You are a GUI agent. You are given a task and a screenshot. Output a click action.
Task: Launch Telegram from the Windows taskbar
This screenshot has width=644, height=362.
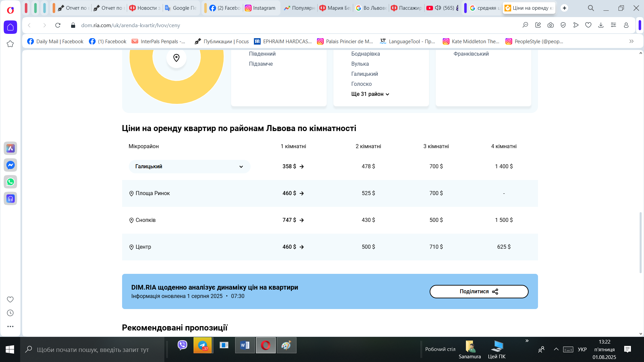click(x=203, y=345)
